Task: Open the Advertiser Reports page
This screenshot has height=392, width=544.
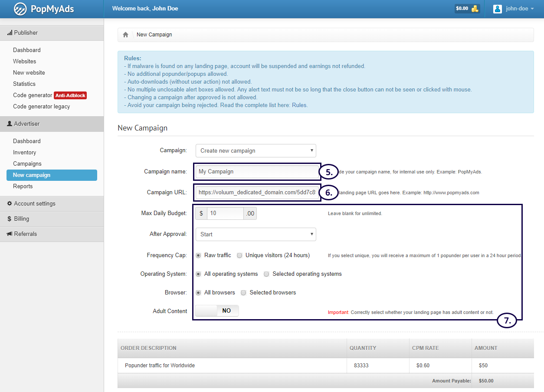Action: [x=23, y=186]
